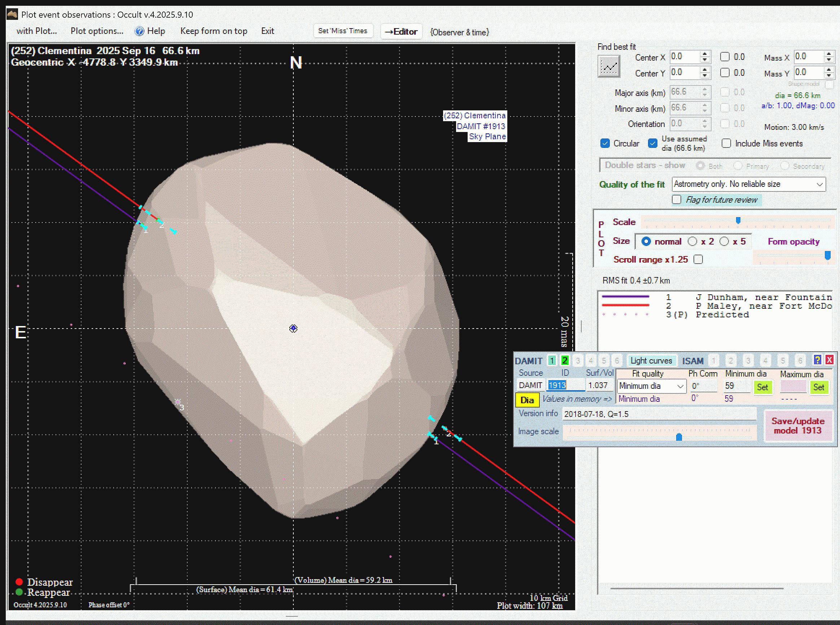Select DAMIT model button 2
Image resolution: width=840 pixels, height=625 pixels.
(564, 361)
